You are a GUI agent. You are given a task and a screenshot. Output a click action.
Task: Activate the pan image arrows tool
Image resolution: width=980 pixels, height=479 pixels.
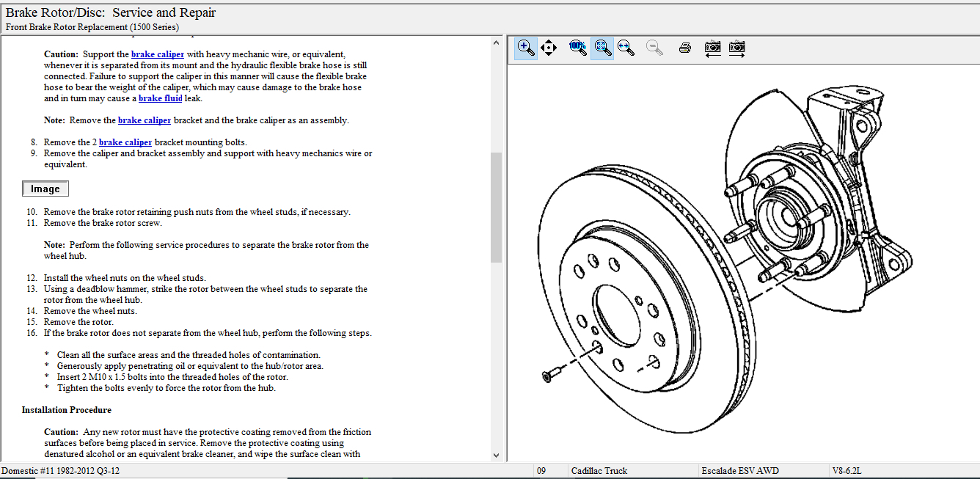549,48
